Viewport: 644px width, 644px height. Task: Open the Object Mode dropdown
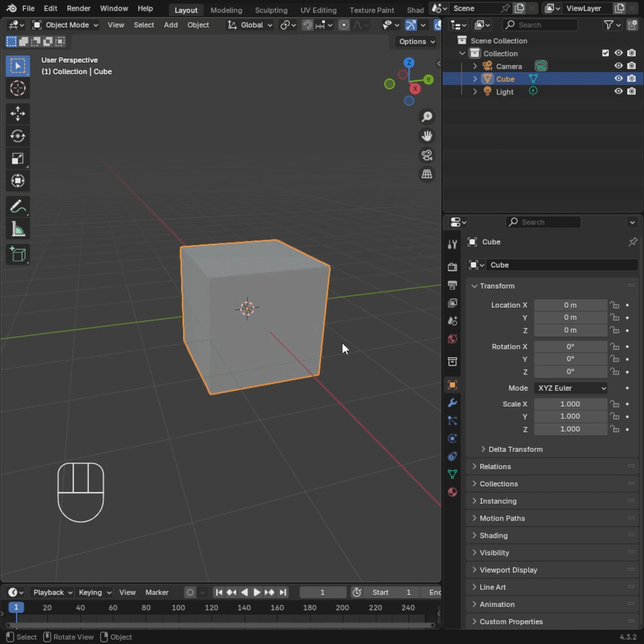point(65,25)
